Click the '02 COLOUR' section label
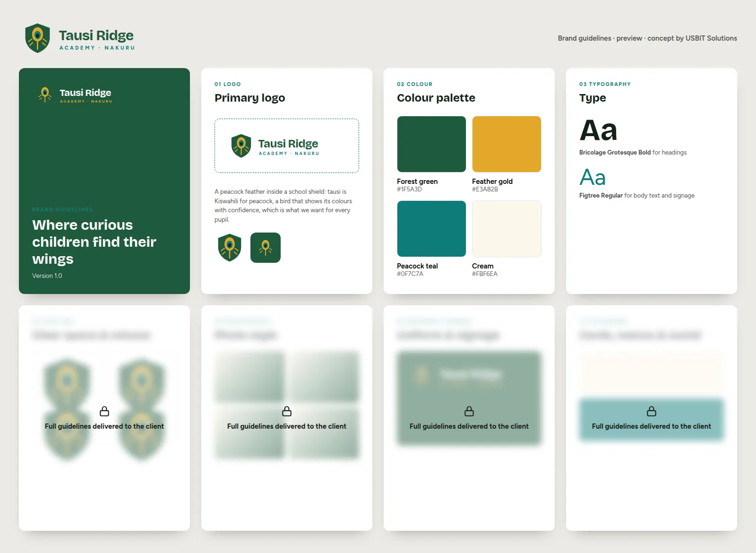The height and width of the screenshot is (553, 756). click(x=415, y=84)
